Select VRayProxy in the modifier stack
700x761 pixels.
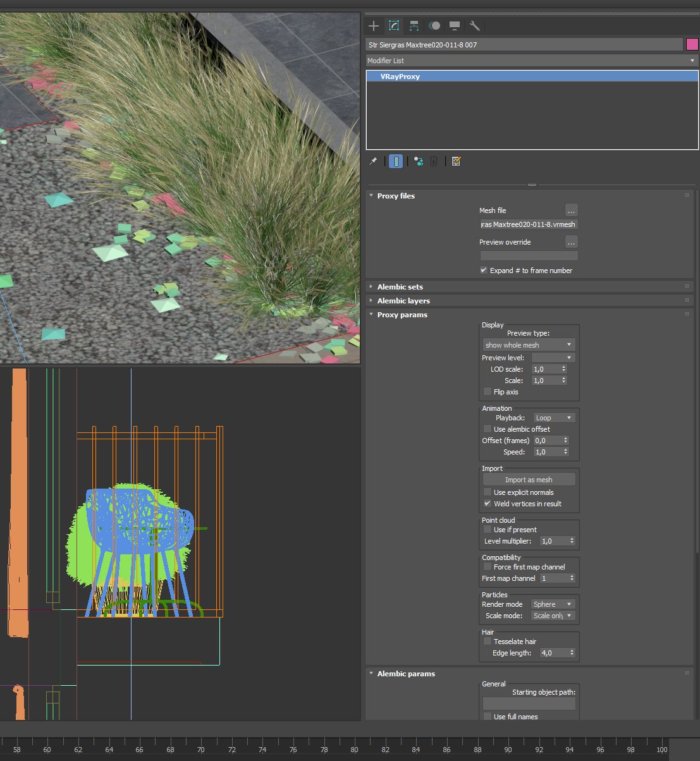[x=532, y=76]
